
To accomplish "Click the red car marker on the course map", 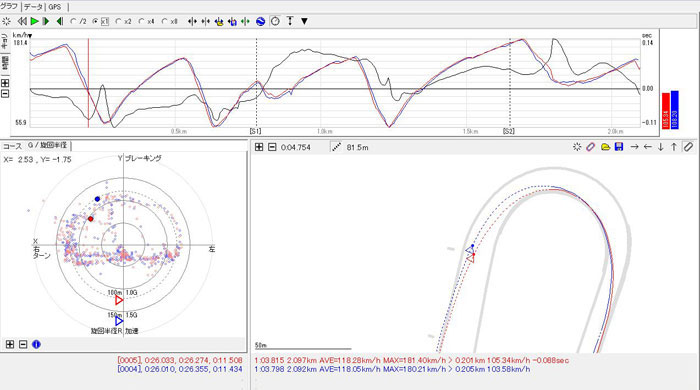I will (471, 258).
